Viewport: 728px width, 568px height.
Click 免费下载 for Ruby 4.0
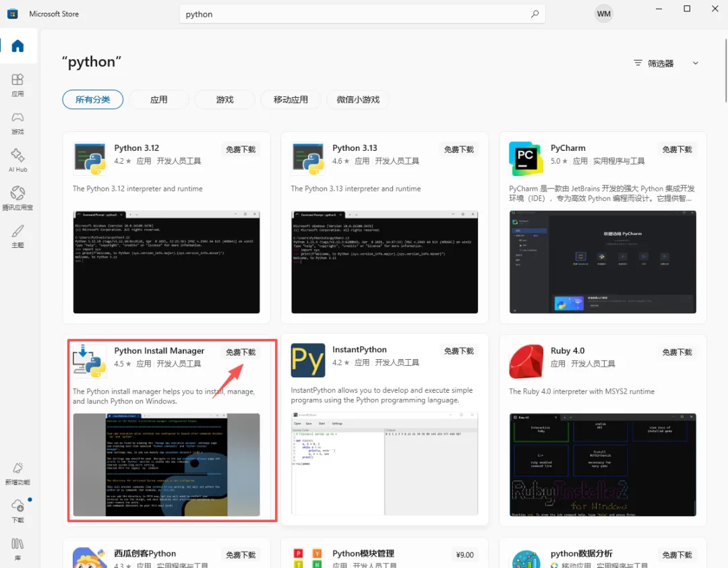pyautogui.click(x=677, y=352)
